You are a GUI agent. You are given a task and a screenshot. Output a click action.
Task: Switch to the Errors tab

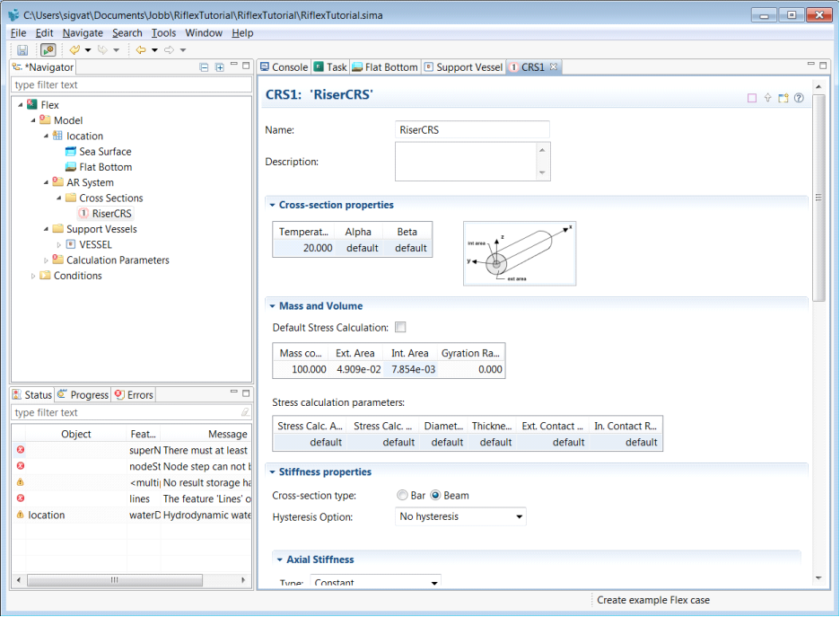click(134, 395)
